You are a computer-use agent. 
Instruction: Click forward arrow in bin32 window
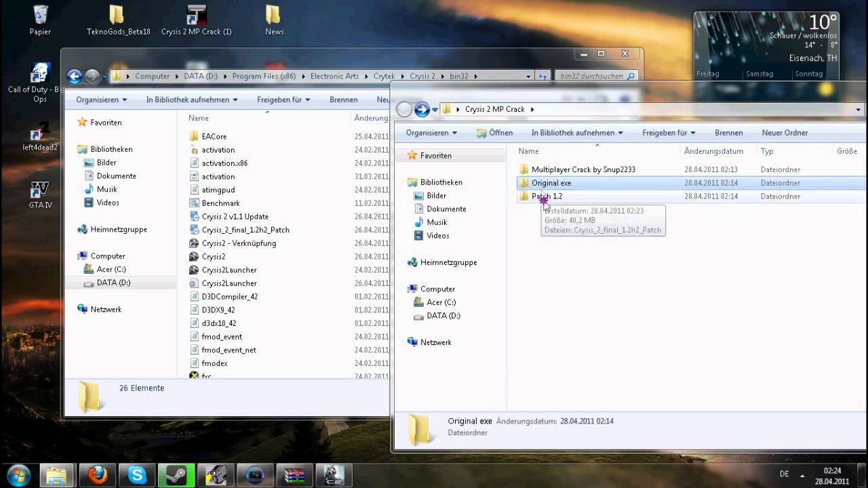click(92, 77)
